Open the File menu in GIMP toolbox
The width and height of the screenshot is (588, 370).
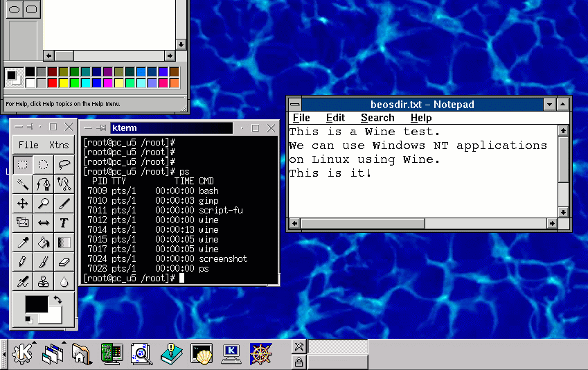coord(28,145)
